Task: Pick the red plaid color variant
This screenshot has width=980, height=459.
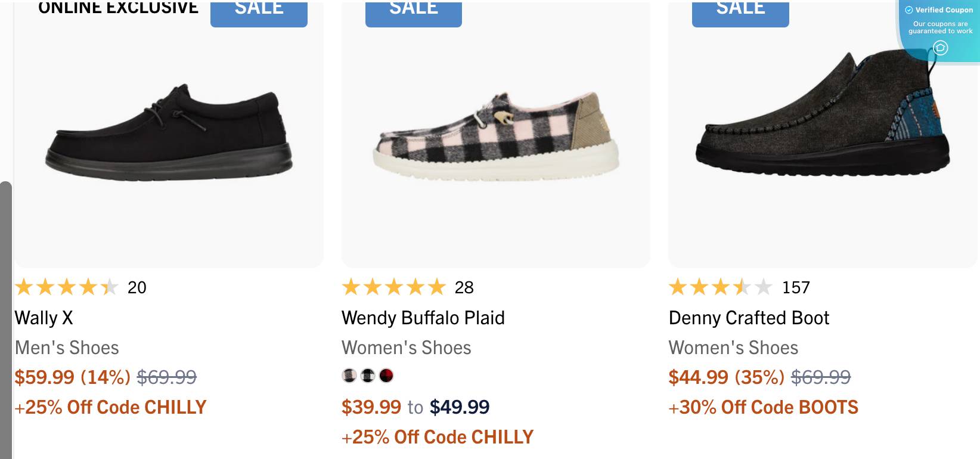Action: click(x=386, y=376)
